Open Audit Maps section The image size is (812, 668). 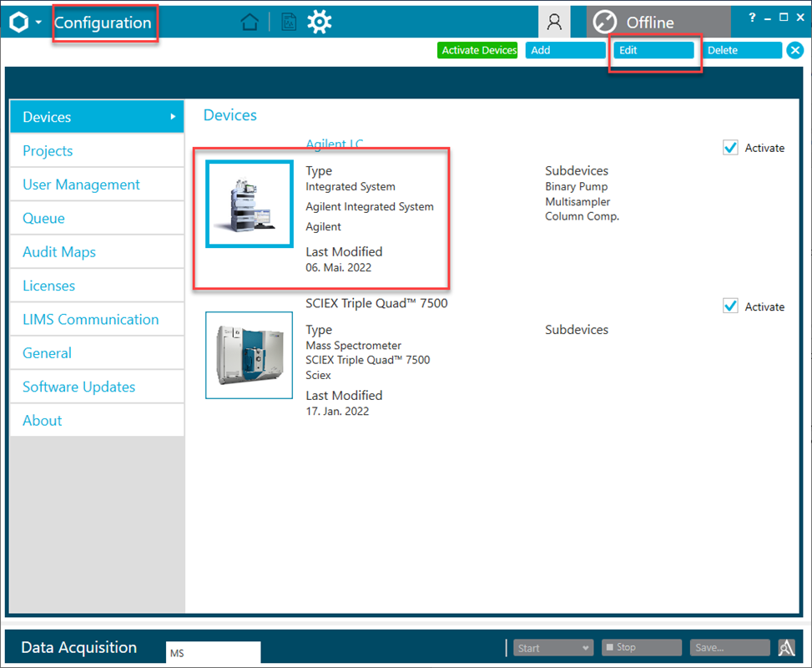coord(97,252)
